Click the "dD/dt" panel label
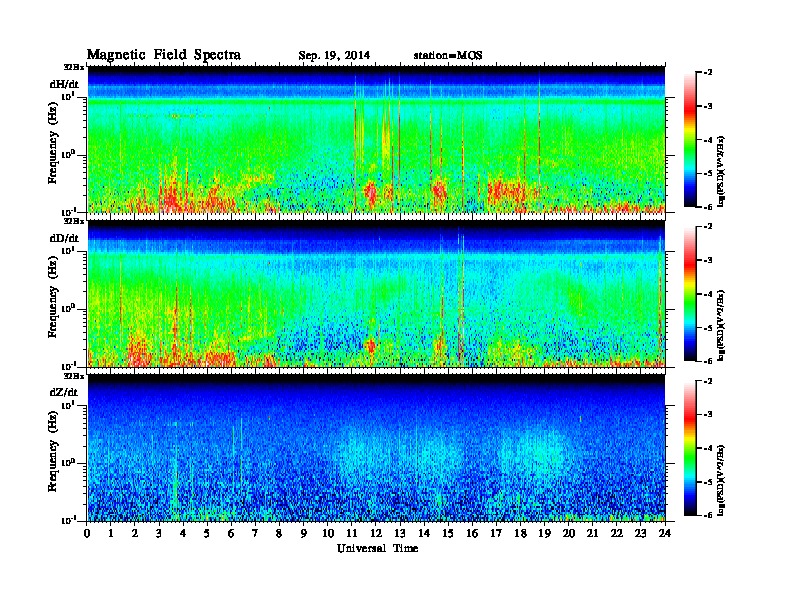The height and width of the screenshot is (612, 792). 64,238
